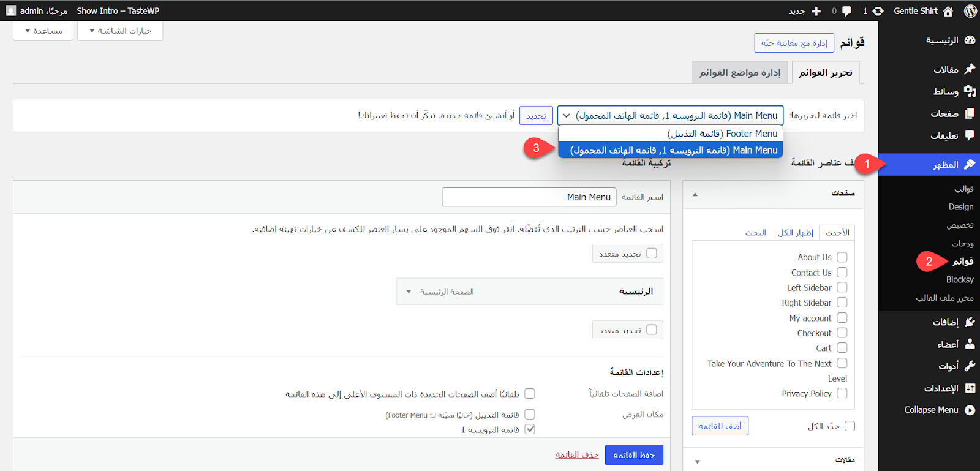Select the Right Sidebar checkbox
980x471 pixels.
pyautogui.click(x=842, y=303)
